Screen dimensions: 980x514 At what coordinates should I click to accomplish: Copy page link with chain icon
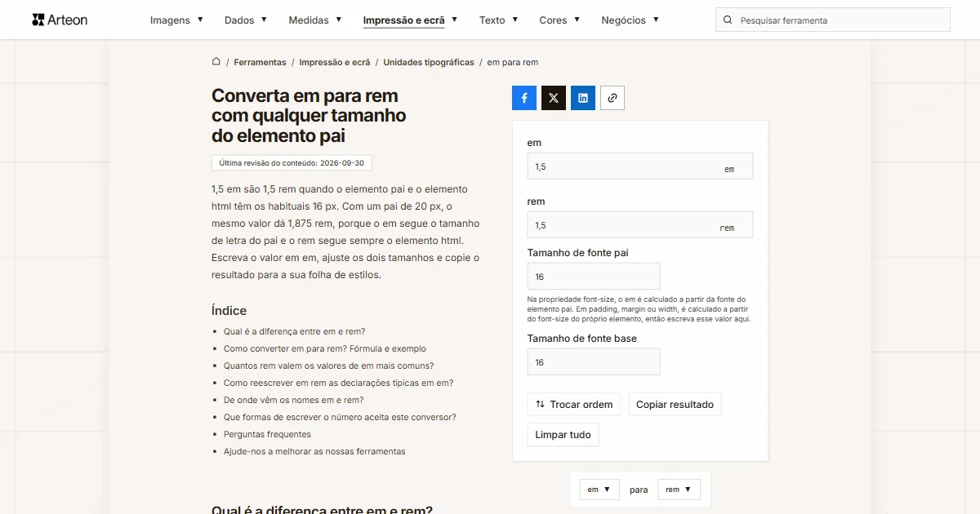point(612,98)
